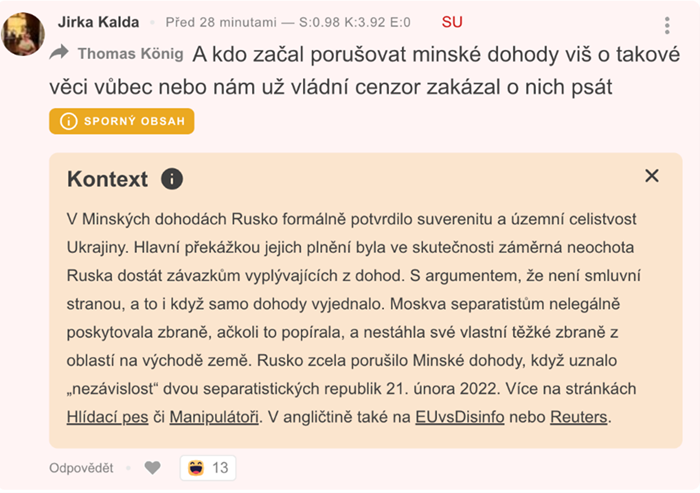
Task: Click the Sporný obsah warning badge
Action: (x=122, y=121)
